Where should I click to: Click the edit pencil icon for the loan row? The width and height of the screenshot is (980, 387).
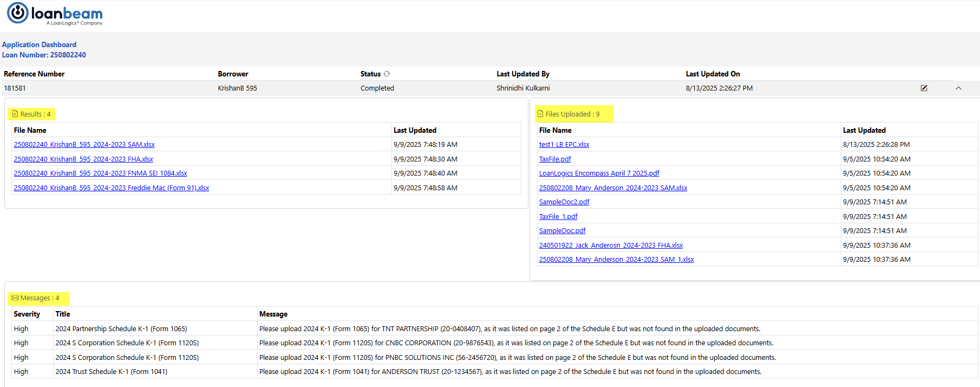click(x=924, y=88)
